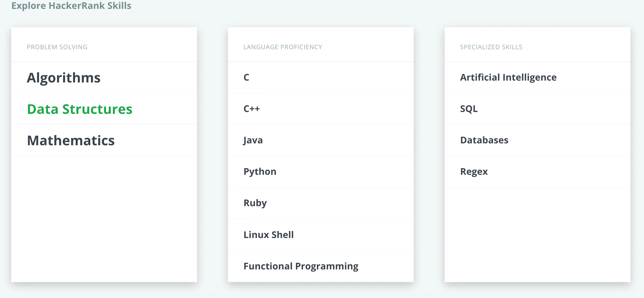This screenshot has width=644, height=298.
Task: Open the C++ language proficiency link
Action: [x=251, y=109]
